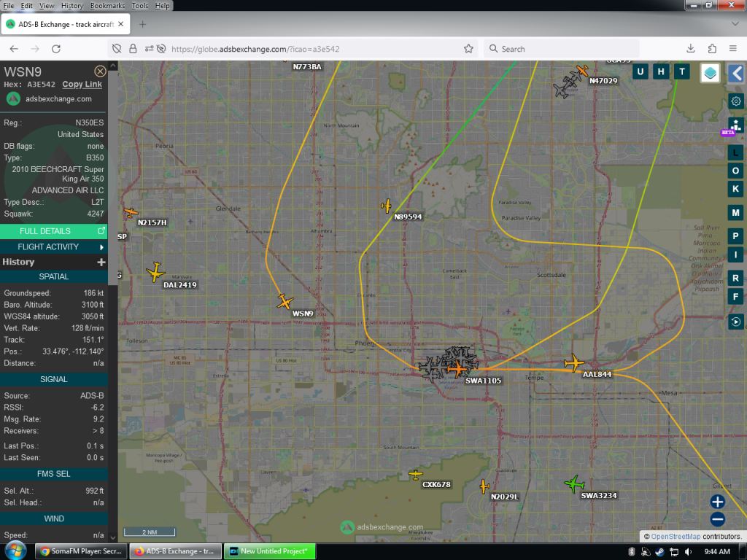Toggle the M map option button
This screenshot has width=747, height=560.
[x=735, y=213]
